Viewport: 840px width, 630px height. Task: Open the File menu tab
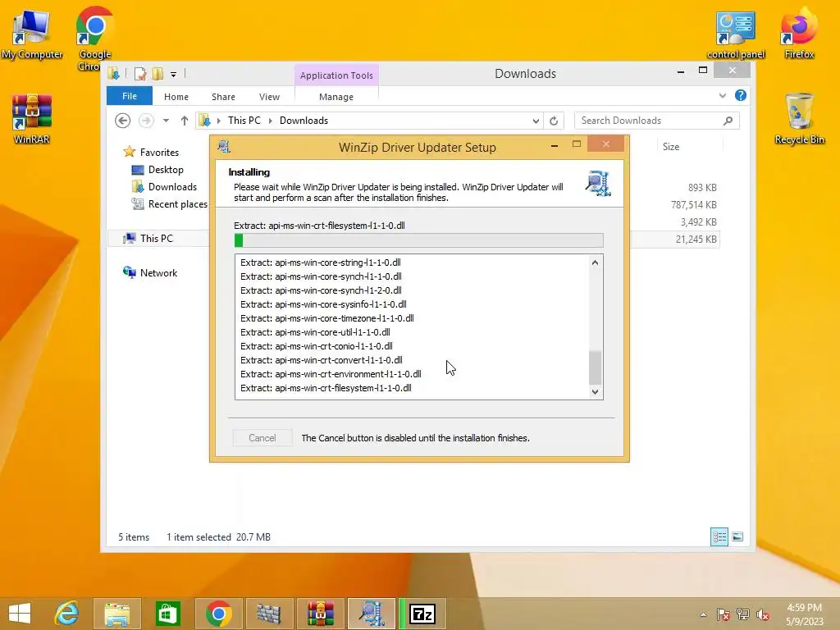[x=130, y=96]
